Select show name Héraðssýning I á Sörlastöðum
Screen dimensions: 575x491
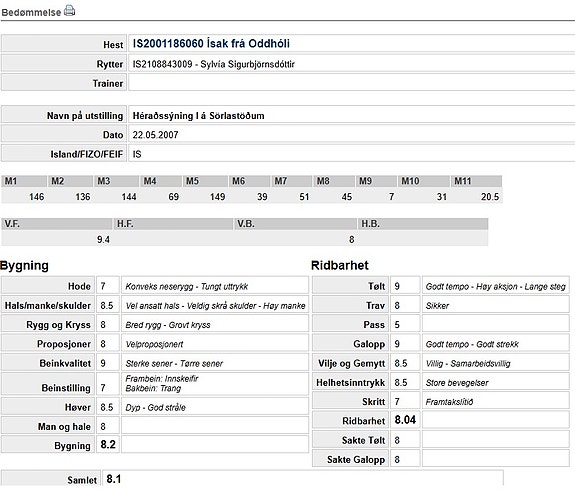[198, 116]
